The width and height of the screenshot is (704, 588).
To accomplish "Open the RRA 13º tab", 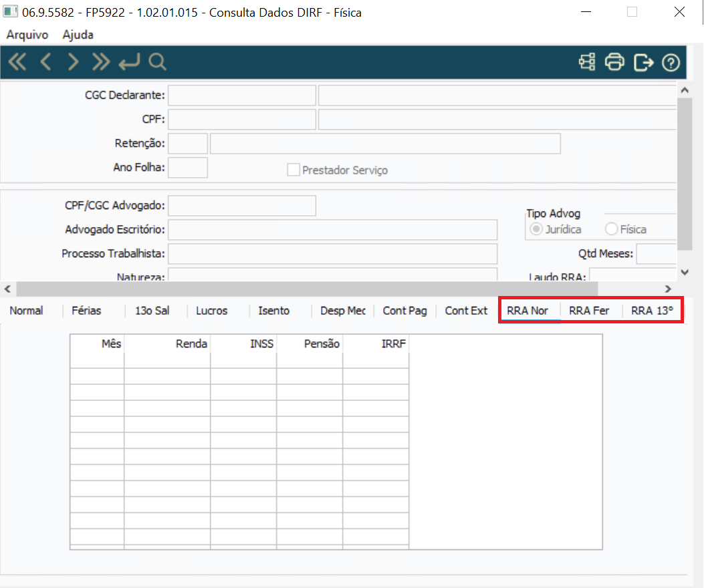I will pyautogui.click(x=652, y=311).
